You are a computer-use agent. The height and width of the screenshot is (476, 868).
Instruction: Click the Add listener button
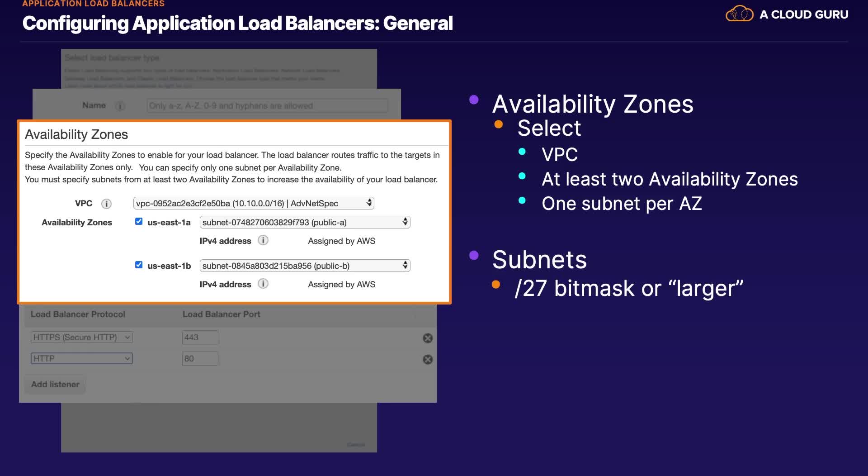tap(55, 384)
